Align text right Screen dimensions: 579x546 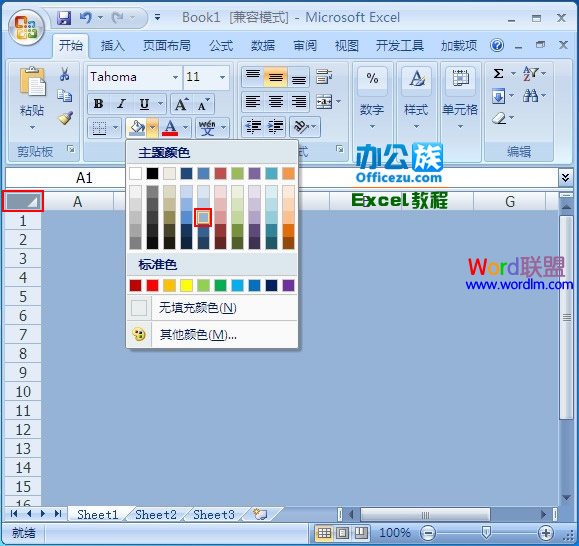point(299,102)
